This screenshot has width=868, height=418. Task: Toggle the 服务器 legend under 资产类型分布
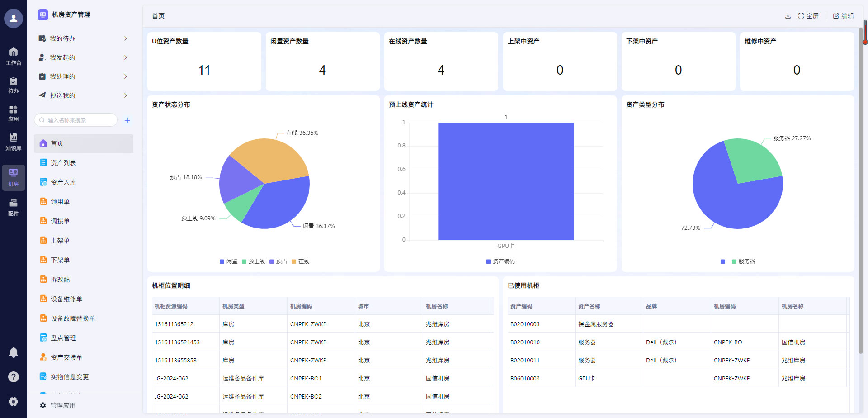pos(744,261)
